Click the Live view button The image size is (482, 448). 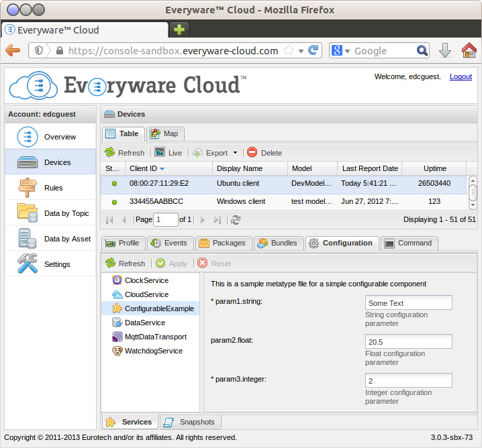(x=168, y=153)
